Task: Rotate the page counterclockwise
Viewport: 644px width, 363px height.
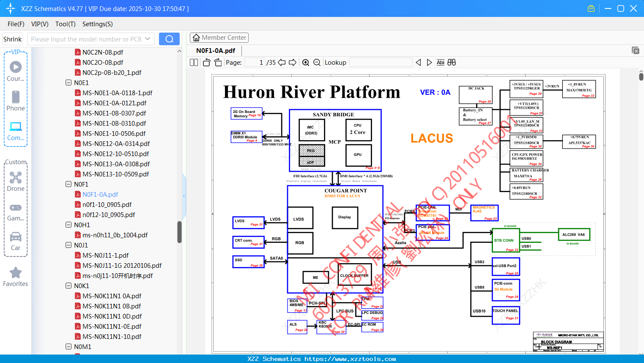Action: (x=207, y=63)
